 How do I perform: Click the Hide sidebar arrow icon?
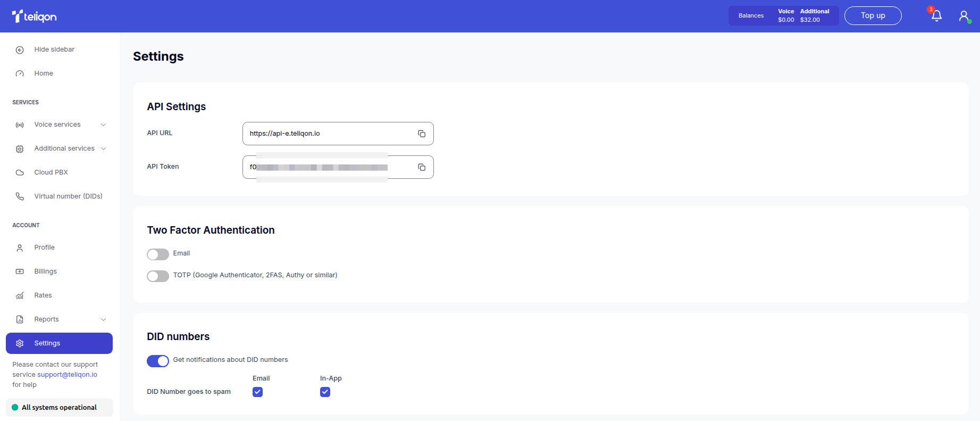click(x=20, y=50)
